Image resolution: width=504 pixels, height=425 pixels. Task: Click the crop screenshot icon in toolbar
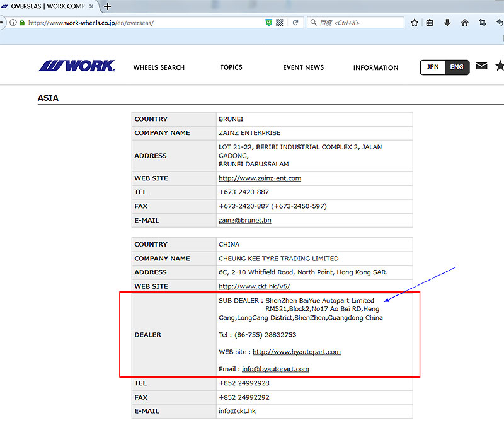tap(482, 23)
